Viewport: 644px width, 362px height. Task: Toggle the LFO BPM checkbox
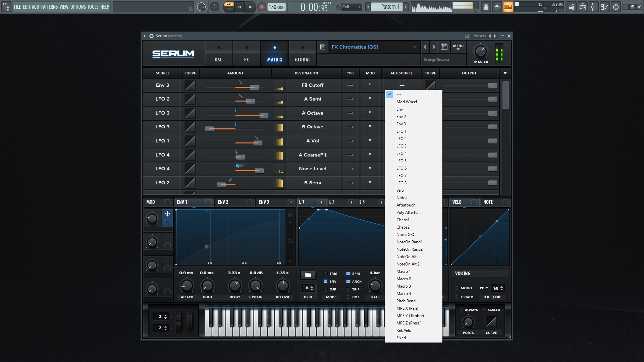[x=348, y=274]
